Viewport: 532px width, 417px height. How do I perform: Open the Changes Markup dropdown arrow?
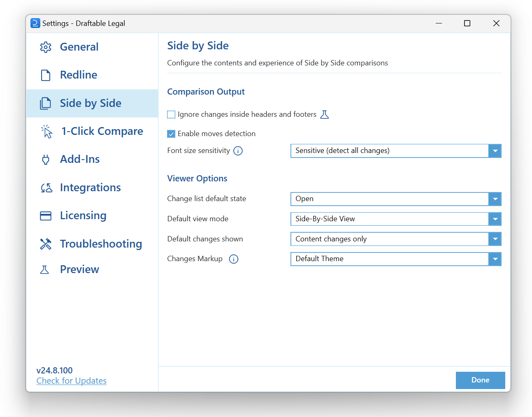click(x=495, y=259)
